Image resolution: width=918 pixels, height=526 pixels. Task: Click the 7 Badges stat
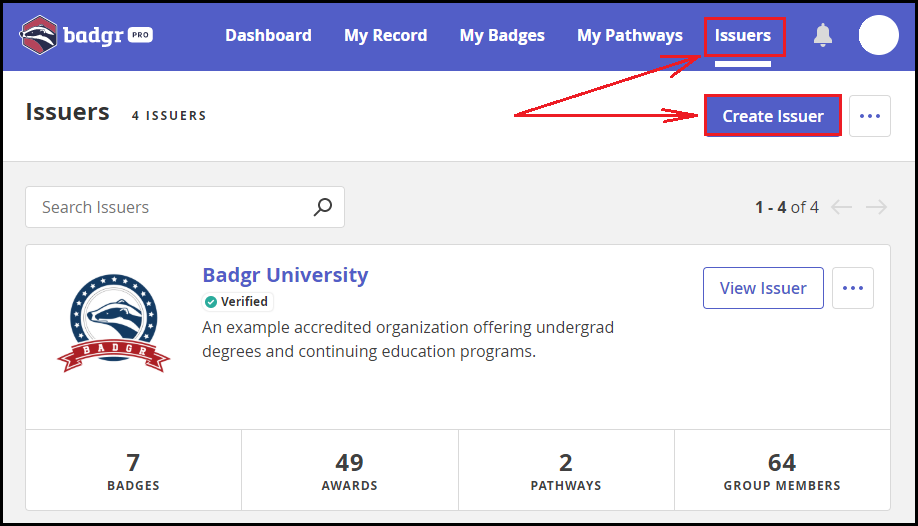click(133, 470)
